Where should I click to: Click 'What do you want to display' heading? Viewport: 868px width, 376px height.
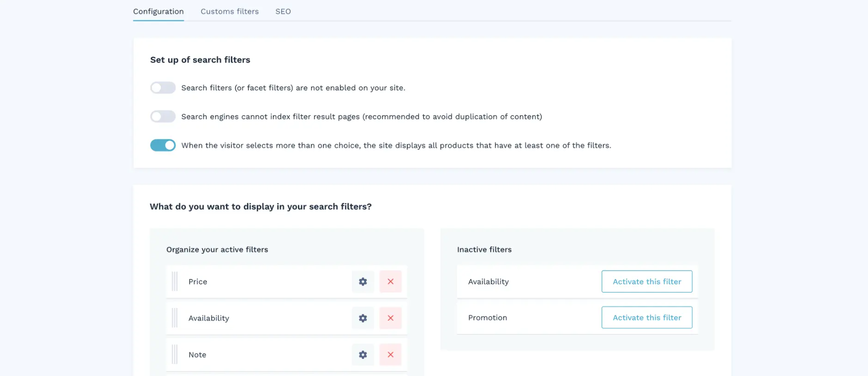[261, 206]
